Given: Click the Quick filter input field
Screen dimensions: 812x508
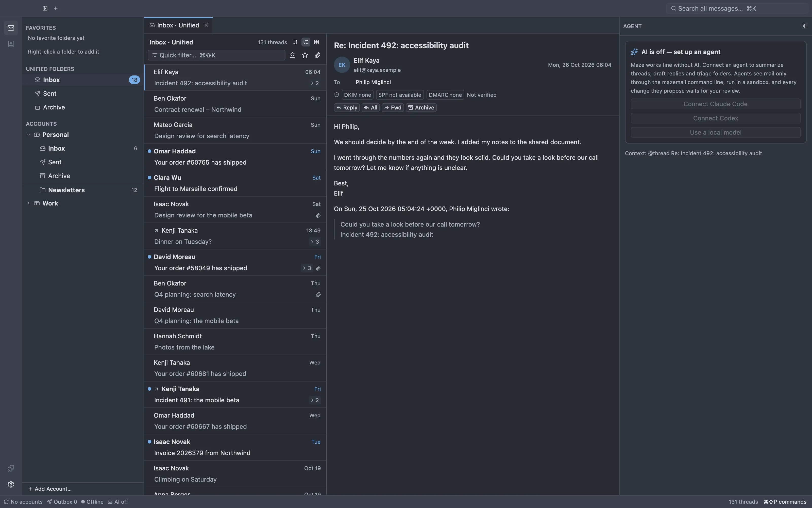Looking at the screenshot, I should point(216,55).
